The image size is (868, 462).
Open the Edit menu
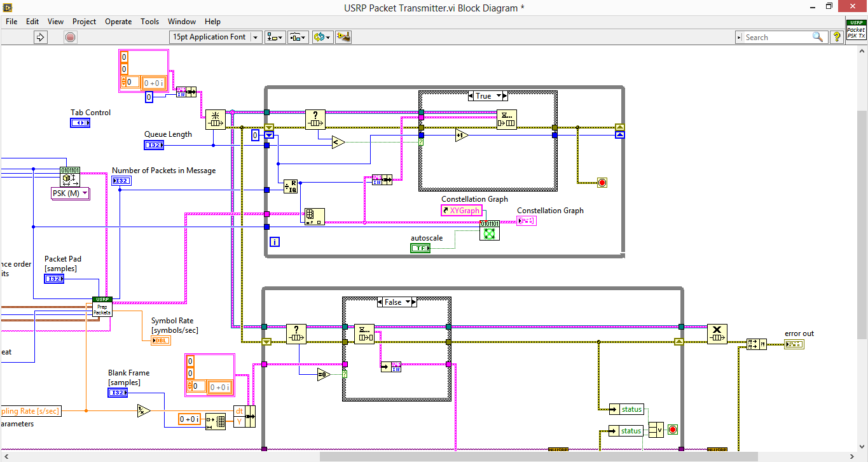pyautogui.click(x=32, y=21)
